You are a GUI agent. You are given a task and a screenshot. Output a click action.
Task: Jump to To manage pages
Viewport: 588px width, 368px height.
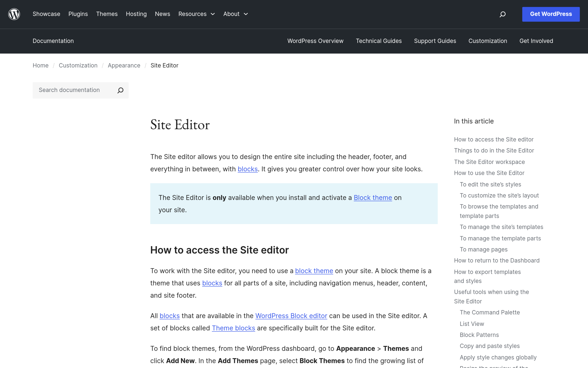483,250
